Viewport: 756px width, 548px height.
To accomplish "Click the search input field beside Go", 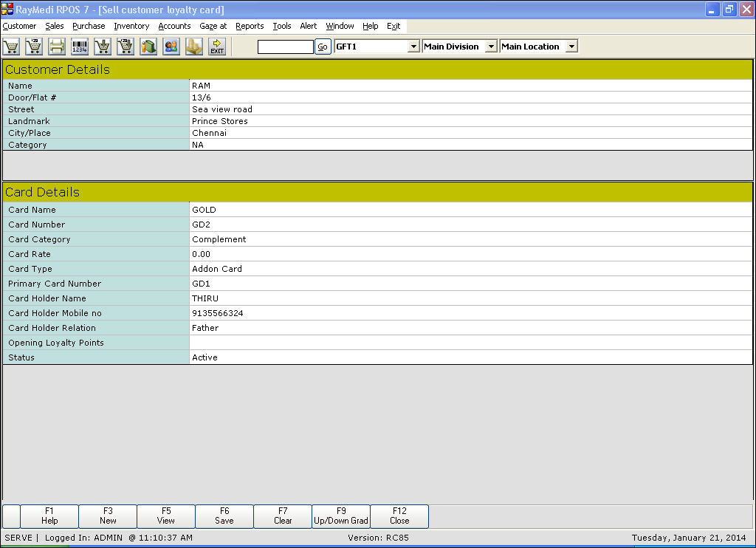I will 286,47.
